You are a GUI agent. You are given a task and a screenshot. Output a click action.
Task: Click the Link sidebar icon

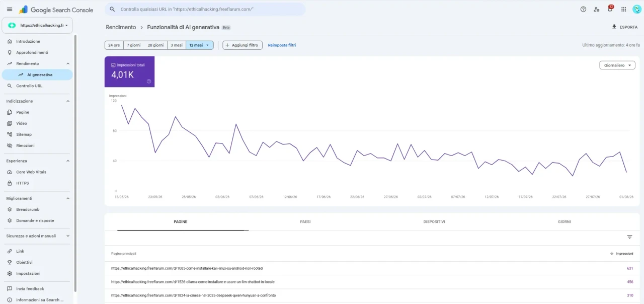(10, 251)
